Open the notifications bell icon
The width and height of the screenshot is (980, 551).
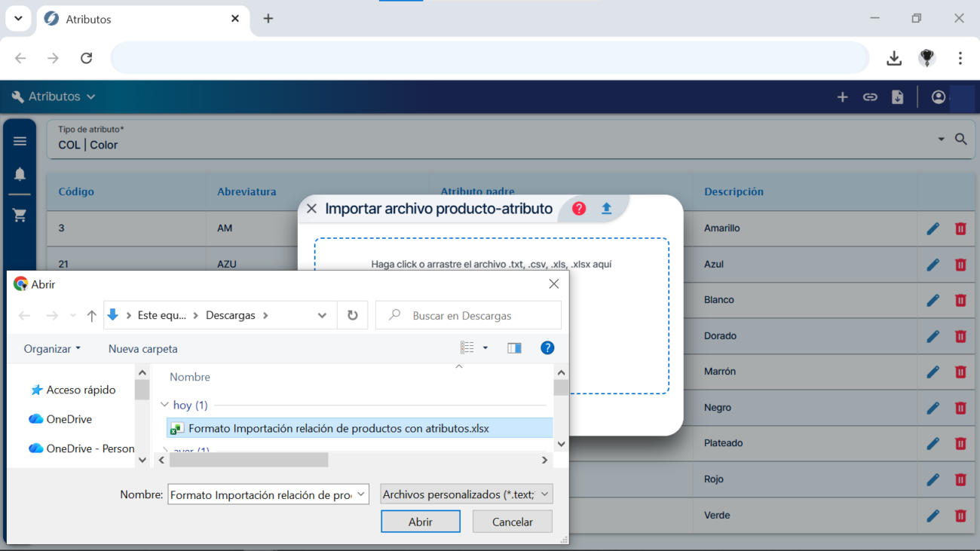click(20, 174)
